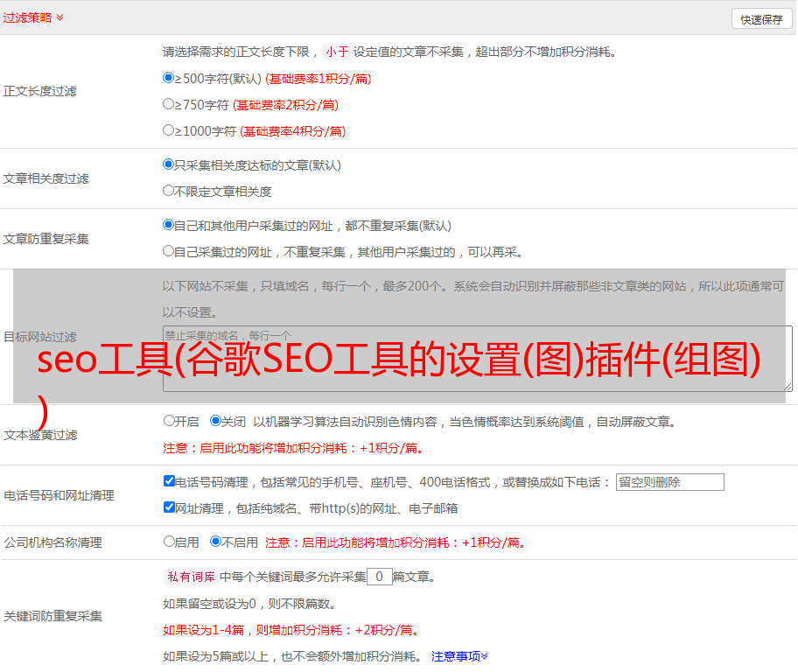Click the 电话号码和网址清理 row label
This screenshot has height=672, width=798.
click(59, 495)
